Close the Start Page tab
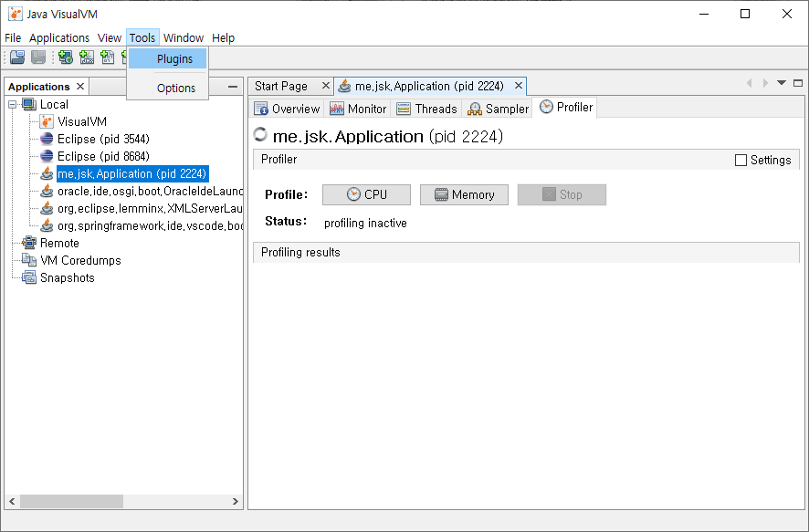Viewport: 809px width, 532px height. tap(326, 86)
